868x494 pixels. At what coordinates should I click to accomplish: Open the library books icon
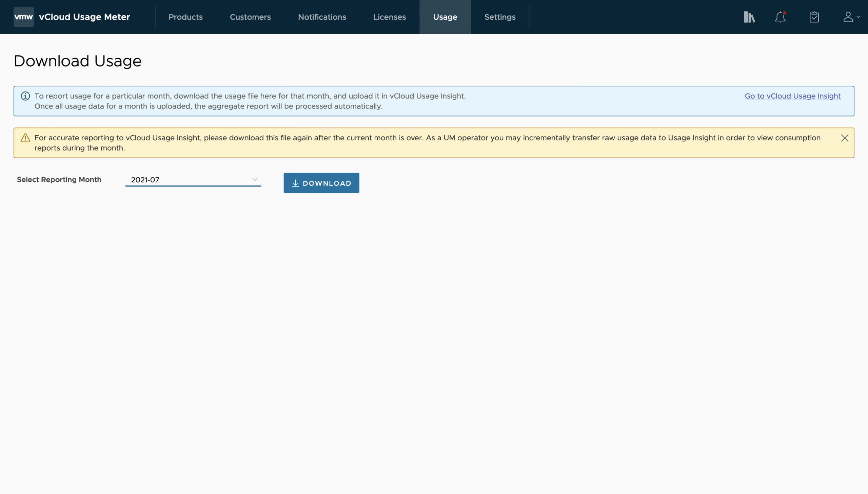click(x=749, y=17)
